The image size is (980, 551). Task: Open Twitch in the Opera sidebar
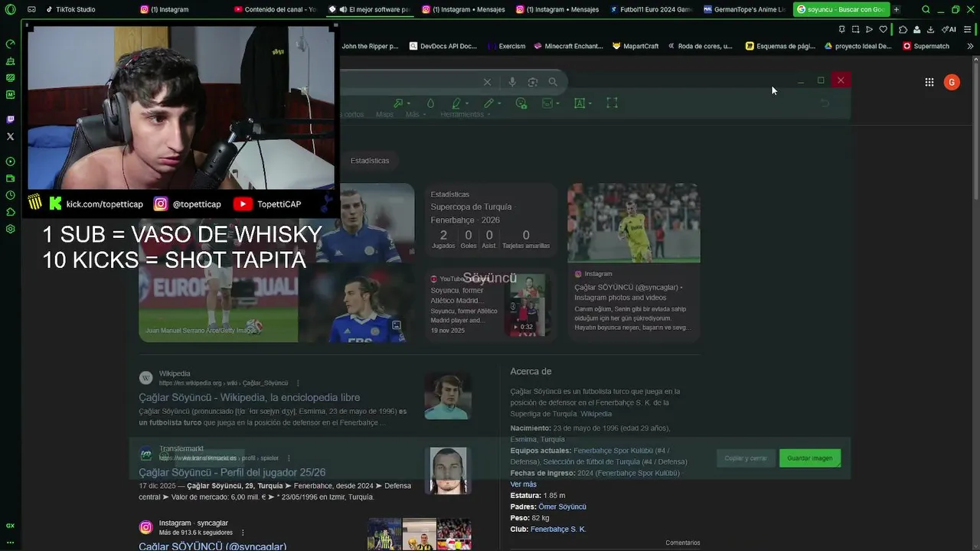click(x=10, y=119)
